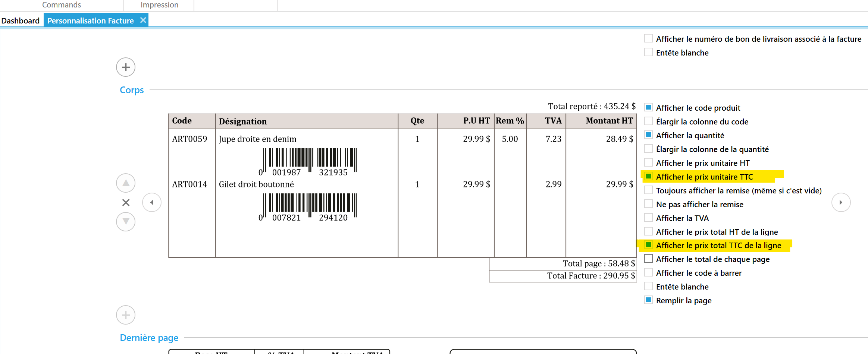Click the right arrow circle at far right
This screenshot has width=868, height=354.
click(841, 202)
